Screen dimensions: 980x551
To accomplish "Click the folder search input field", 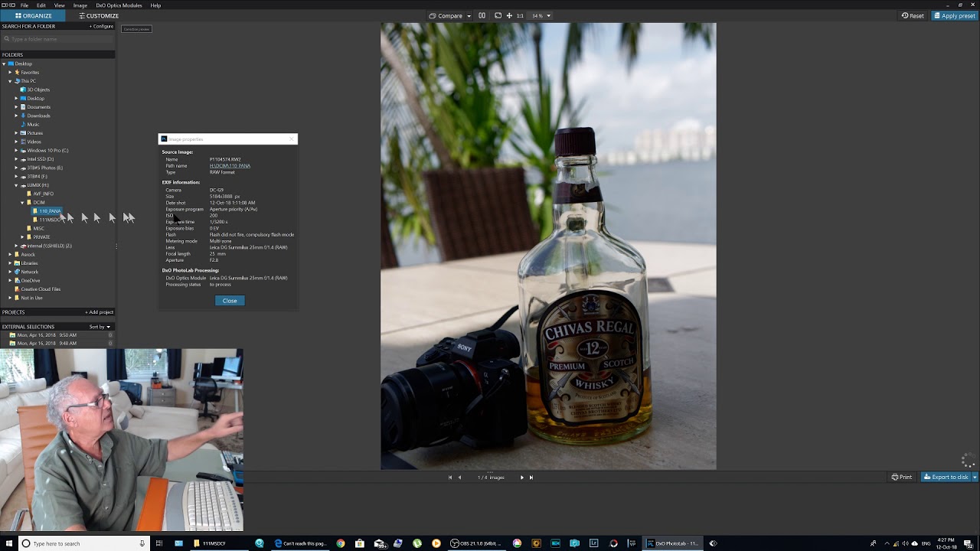I will [x=58, y=39].
